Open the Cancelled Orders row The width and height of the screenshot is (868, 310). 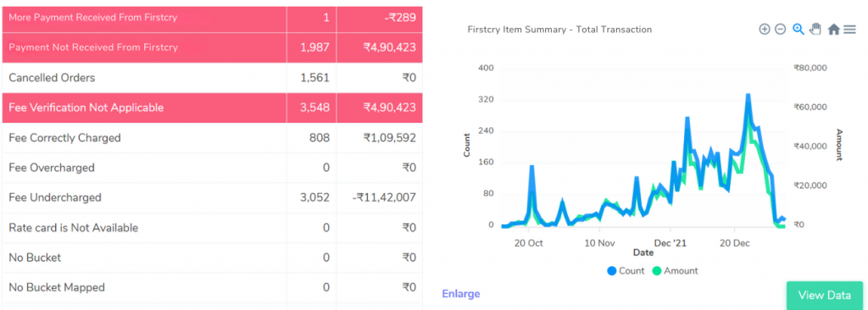click(213, 78)
